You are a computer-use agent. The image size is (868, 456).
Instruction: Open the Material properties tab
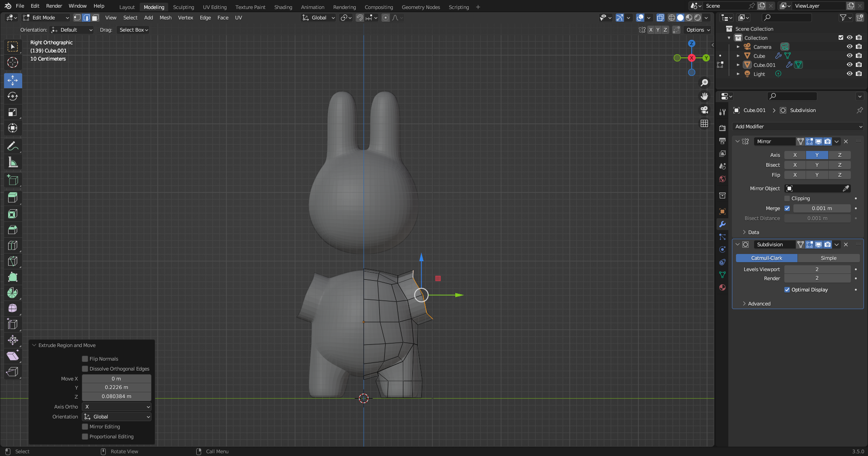722,287
